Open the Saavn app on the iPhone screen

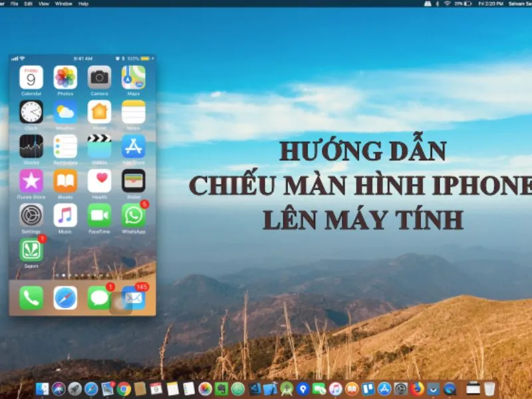point(31,250)
